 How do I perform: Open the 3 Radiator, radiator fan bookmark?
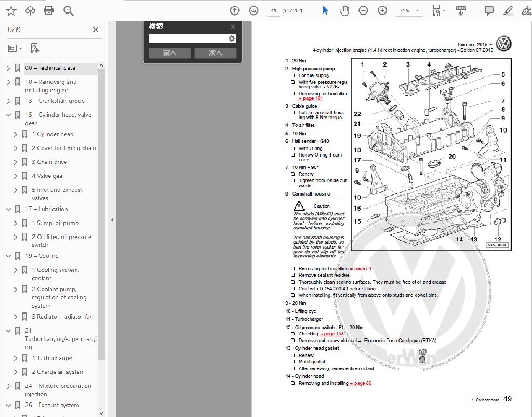coord(62,317)
